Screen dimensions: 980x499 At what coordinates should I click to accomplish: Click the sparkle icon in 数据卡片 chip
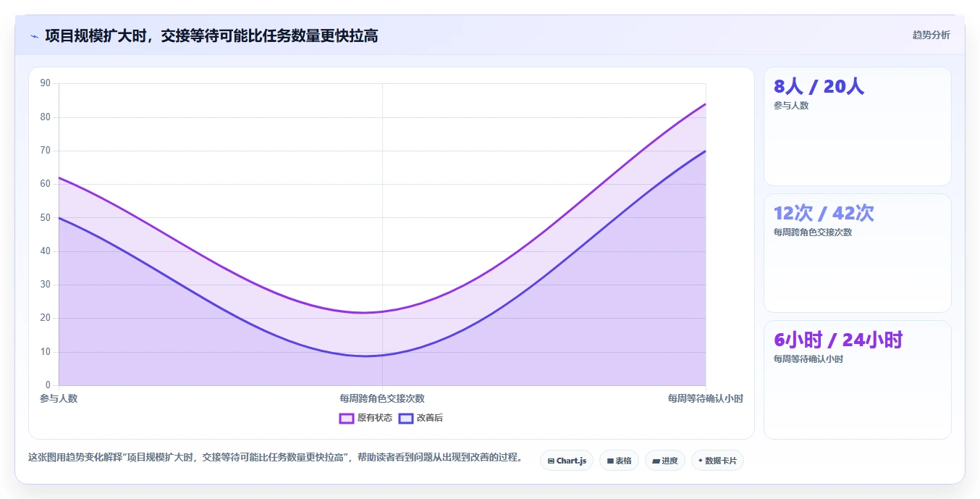click(x=701, y=461)
